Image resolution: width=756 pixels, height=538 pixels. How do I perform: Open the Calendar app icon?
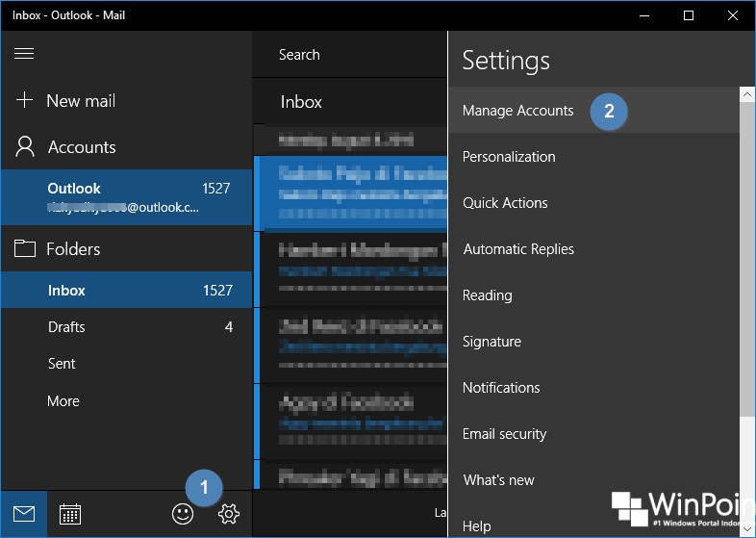(x=70, y=514)
